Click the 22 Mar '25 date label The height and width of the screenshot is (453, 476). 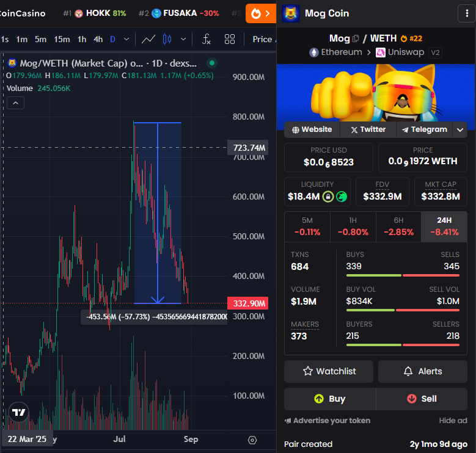(27, 440)
